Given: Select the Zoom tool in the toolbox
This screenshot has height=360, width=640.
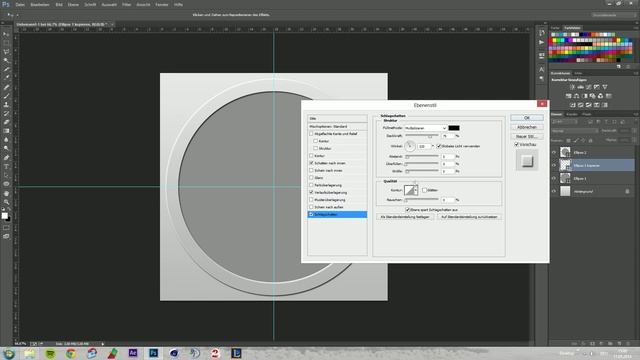Looking at the screenshot, I should 6,202.
